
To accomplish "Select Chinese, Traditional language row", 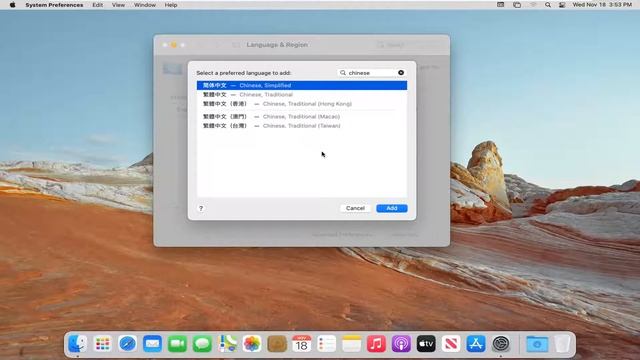I will [302, 95].
